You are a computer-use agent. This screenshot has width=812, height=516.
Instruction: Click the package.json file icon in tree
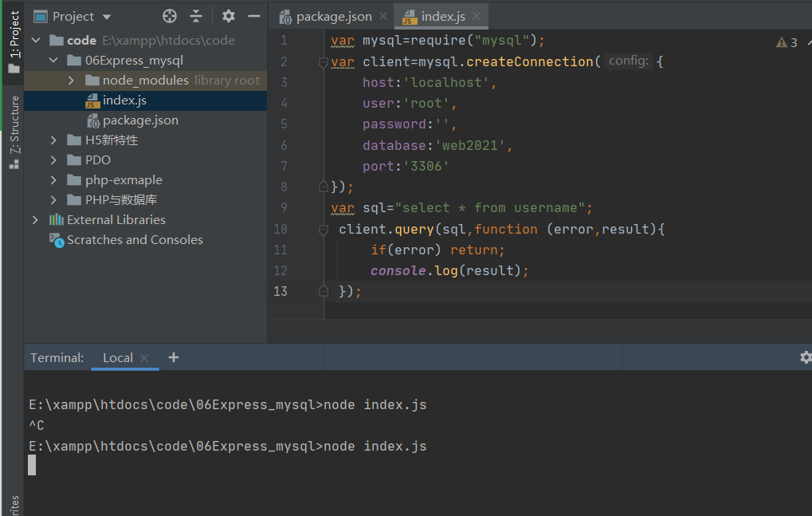pos(93,120)
